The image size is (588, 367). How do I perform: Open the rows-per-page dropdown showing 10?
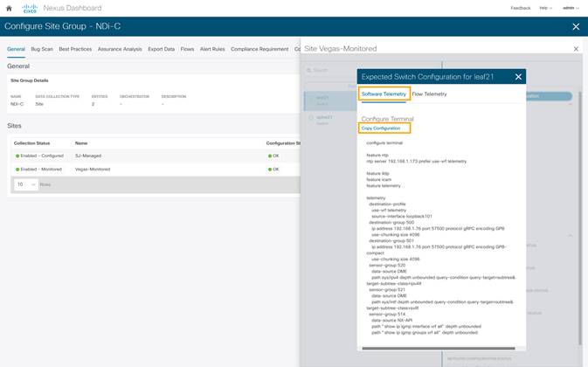tap(26, 184)
